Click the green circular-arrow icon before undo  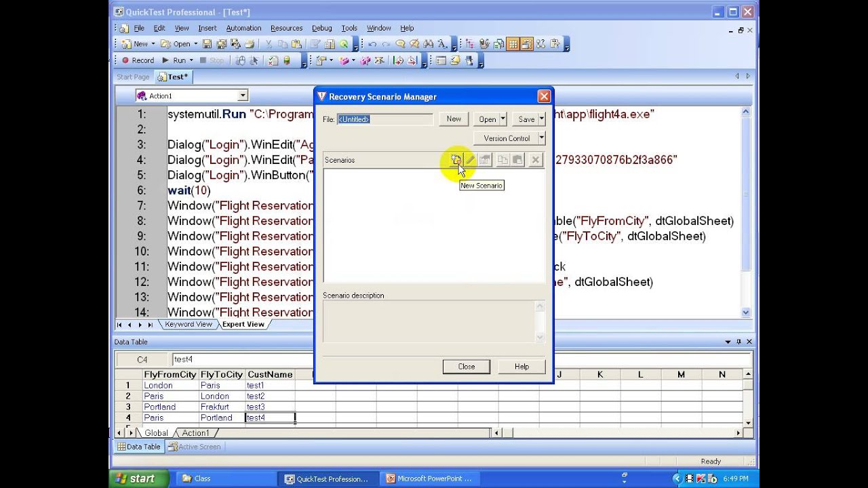point(344,44)
